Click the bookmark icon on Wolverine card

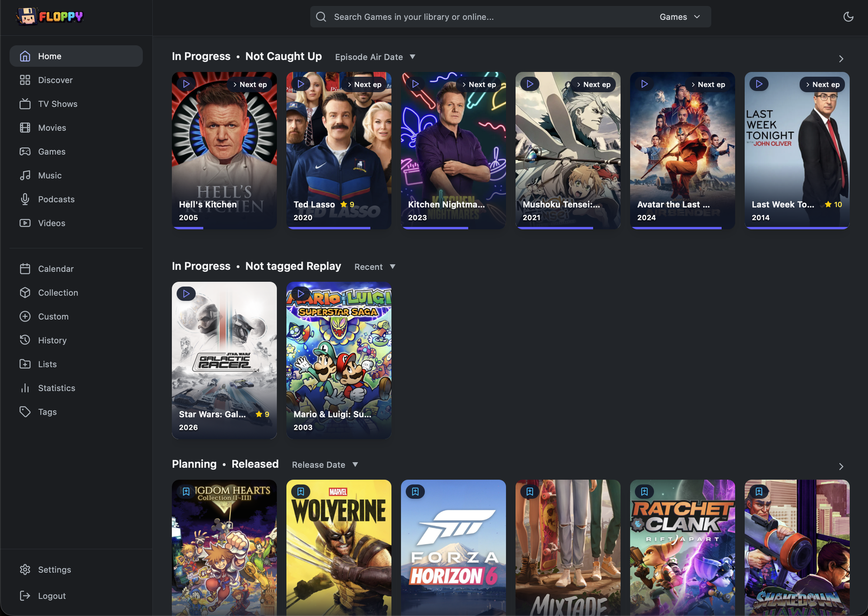click(x=301, y=492)
